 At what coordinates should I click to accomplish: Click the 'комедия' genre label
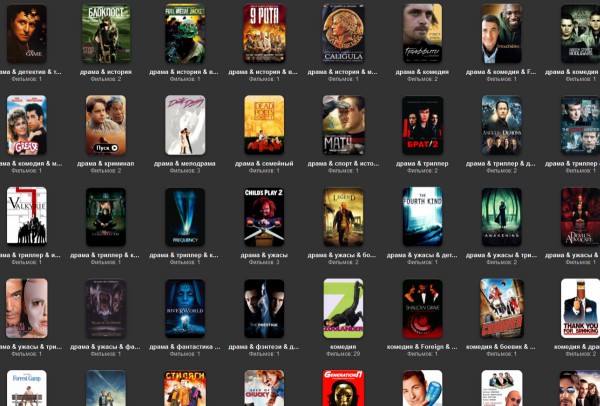[x=343, y=347]
